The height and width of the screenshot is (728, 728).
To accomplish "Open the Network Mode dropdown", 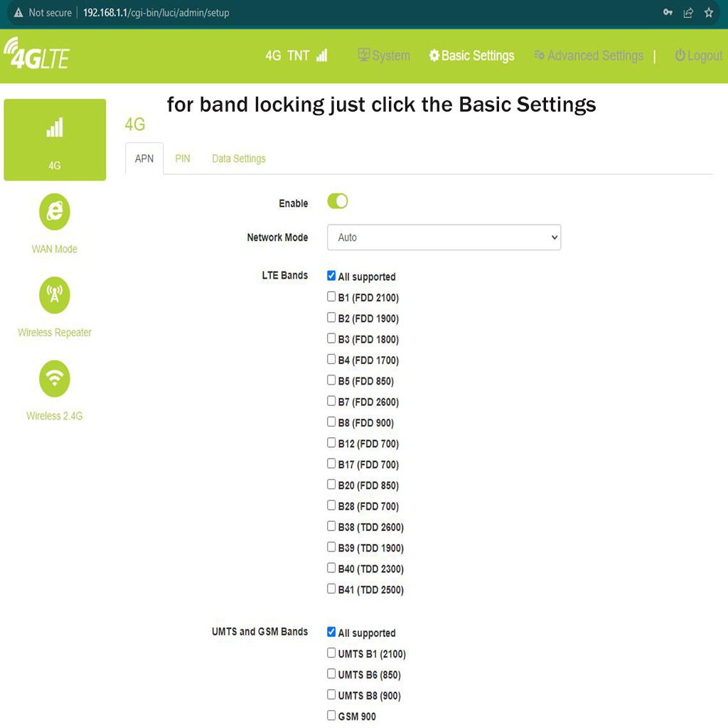I will tap(444, 237).
